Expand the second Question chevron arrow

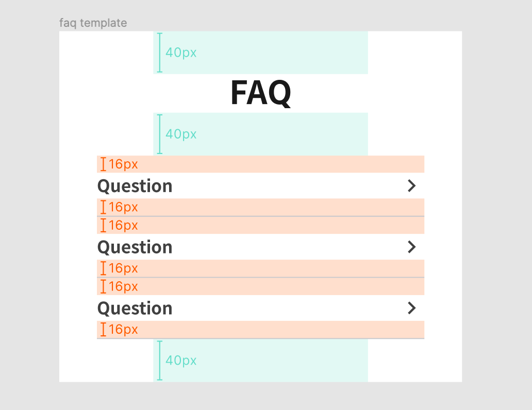tap(411, 247)
